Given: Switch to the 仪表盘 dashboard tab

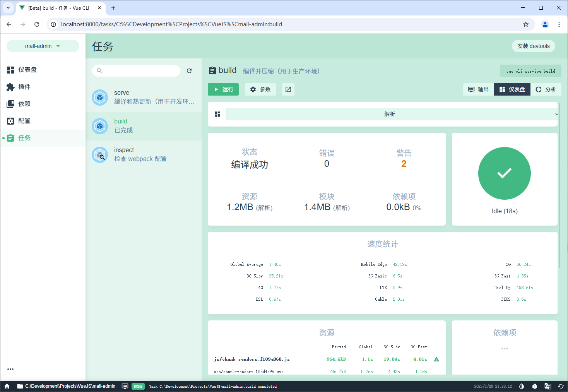Looking at the screenshot, I should (512, 89).
